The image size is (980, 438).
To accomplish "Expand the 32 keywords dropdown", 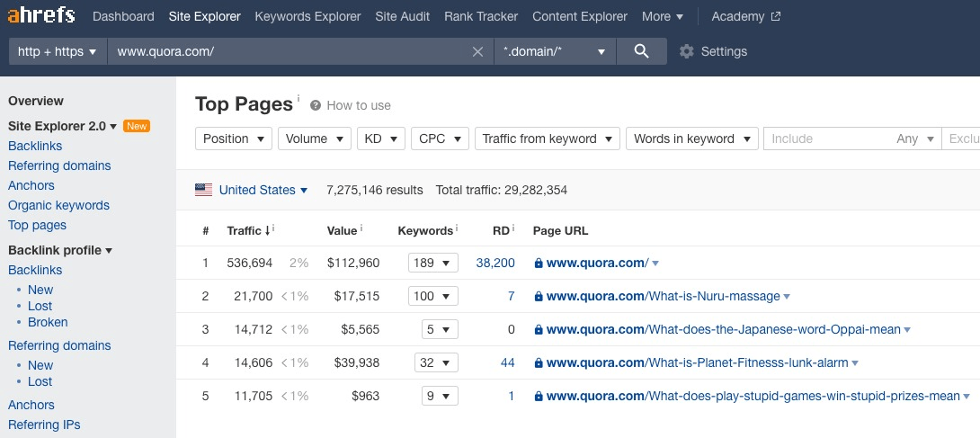I will [x=436, y=362].
